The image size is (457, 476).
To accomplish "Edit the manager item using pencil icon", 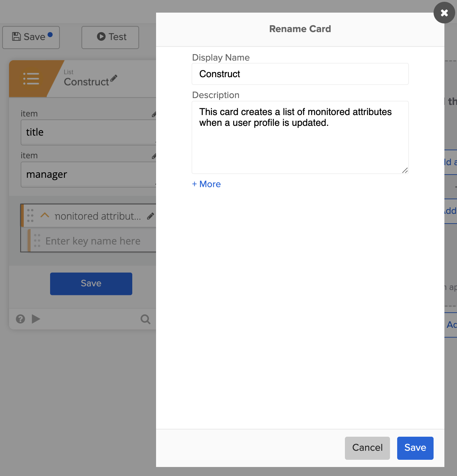I will 154,157.
